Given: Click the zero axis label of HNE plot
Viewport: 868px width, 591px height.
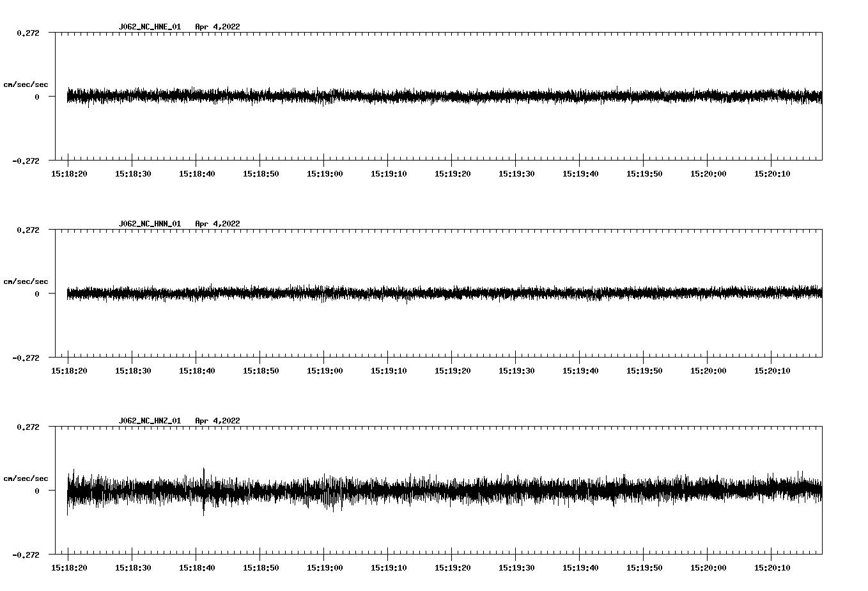Looking at the screenshot, I should pos(37,97).
